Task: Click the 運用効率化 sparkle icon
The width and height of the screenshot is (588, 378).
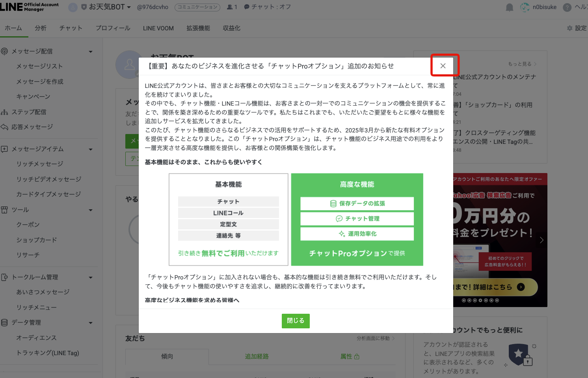Action: (x=342, y=234)
